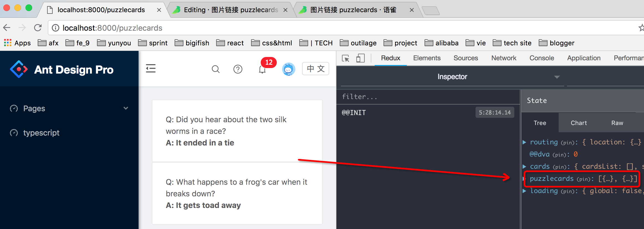
Task: Open the tech site bookmark folder
Action: click(x=512, y=43)
